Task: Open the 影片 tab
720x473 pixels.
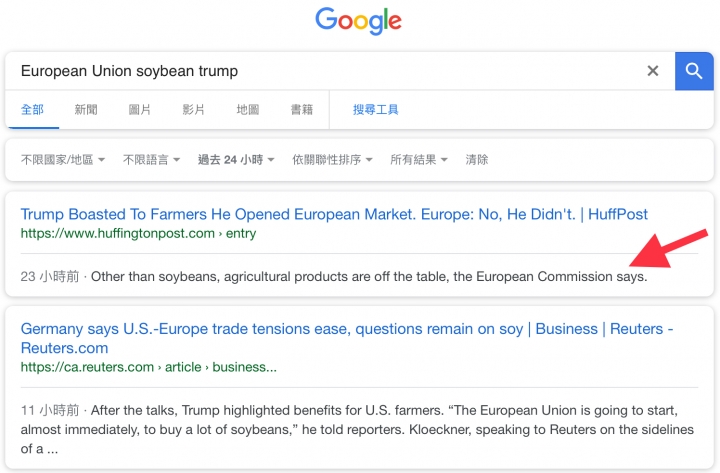Action: (x=193, y=109)
